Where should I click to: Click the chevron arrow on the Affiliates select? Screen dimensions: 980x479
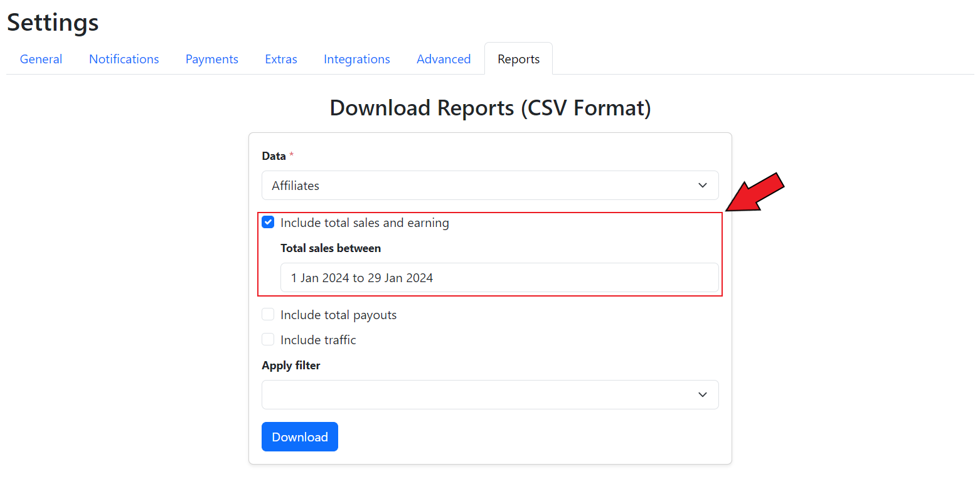tap(703, 186)
